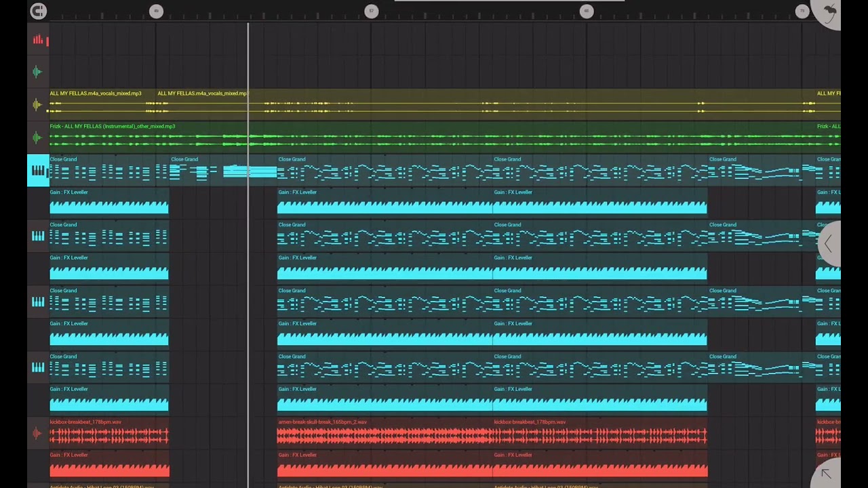Jump to timeline bar marker 73

(802, 11)
